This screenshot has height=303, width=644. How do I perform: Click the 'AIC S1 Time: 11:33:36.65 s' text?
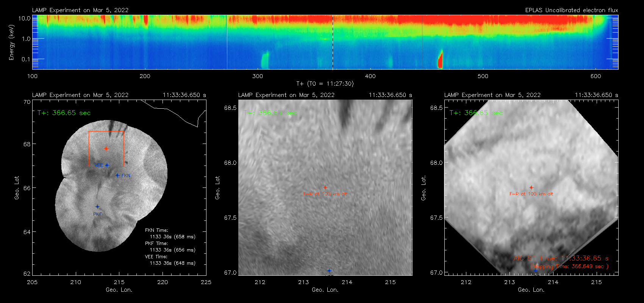click(x=561, y=259)
